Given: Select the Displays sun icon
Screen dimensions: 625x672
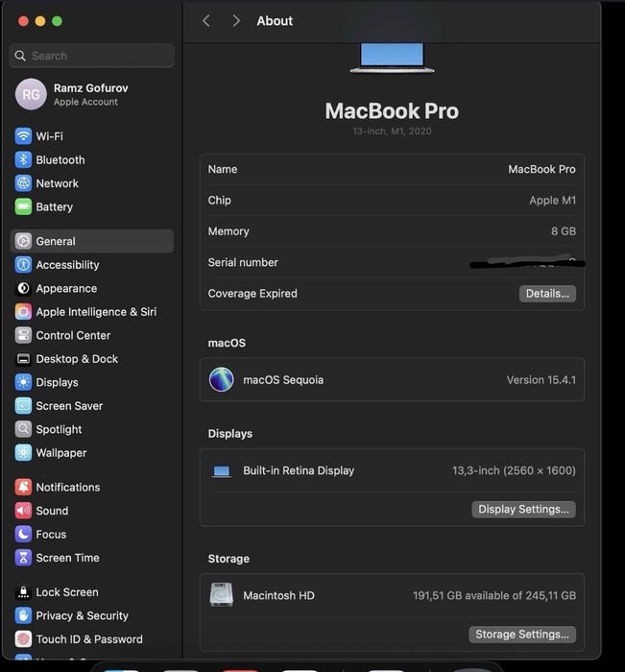Looking at the screenshot, I should [23, 382].
